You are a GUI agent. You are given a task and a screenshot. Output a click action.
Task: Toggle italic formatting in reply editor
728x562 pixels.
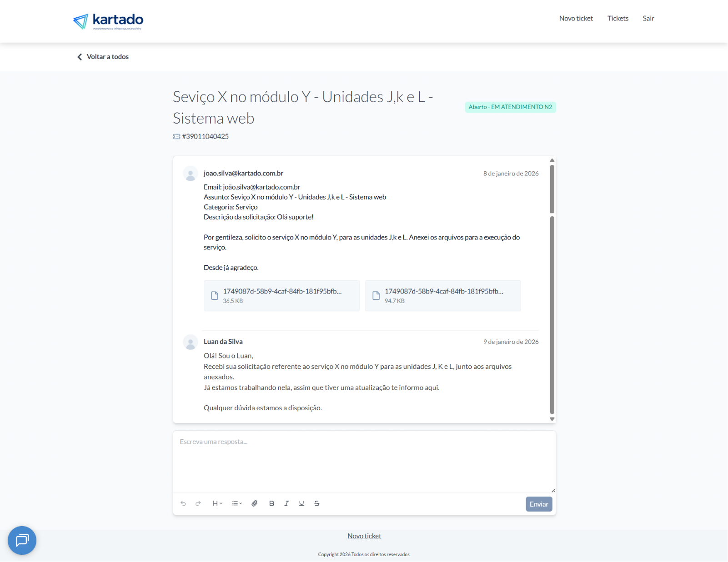(286, 503)
